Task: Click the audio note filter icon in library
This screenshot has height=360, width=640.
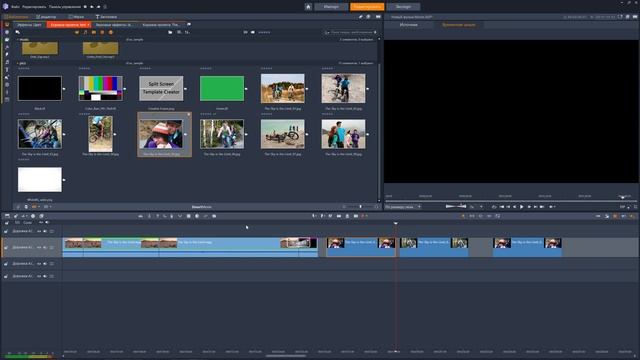Action: pyautogui.click(x=85, y=32)
